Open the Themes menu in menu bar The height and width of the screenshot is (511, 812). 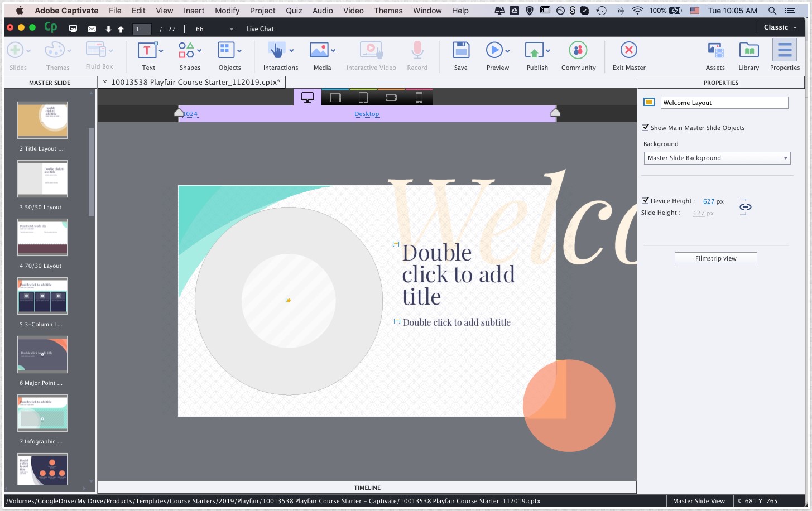(388, 11)
